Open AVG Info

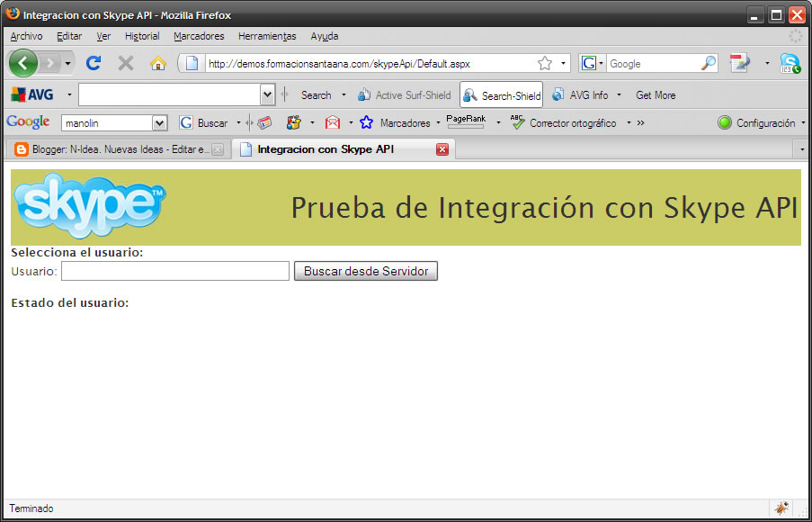[580, 94]
